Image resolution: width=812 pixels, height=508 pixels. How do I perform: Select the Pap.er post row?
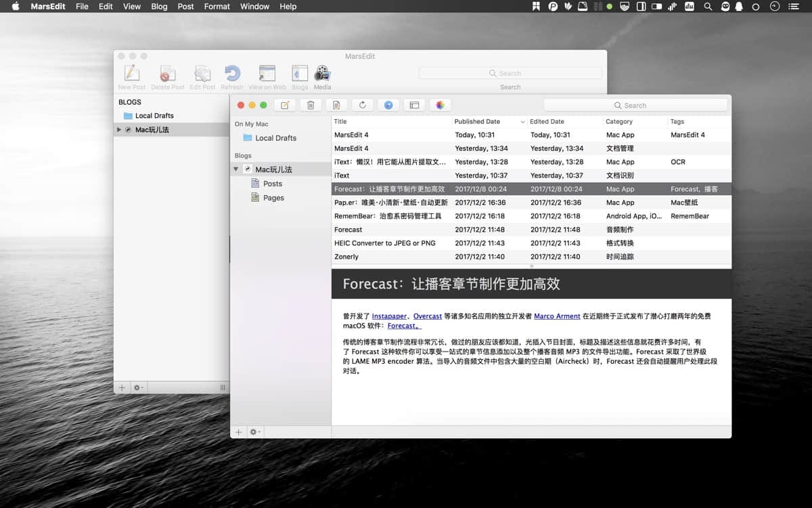[531, 203]
